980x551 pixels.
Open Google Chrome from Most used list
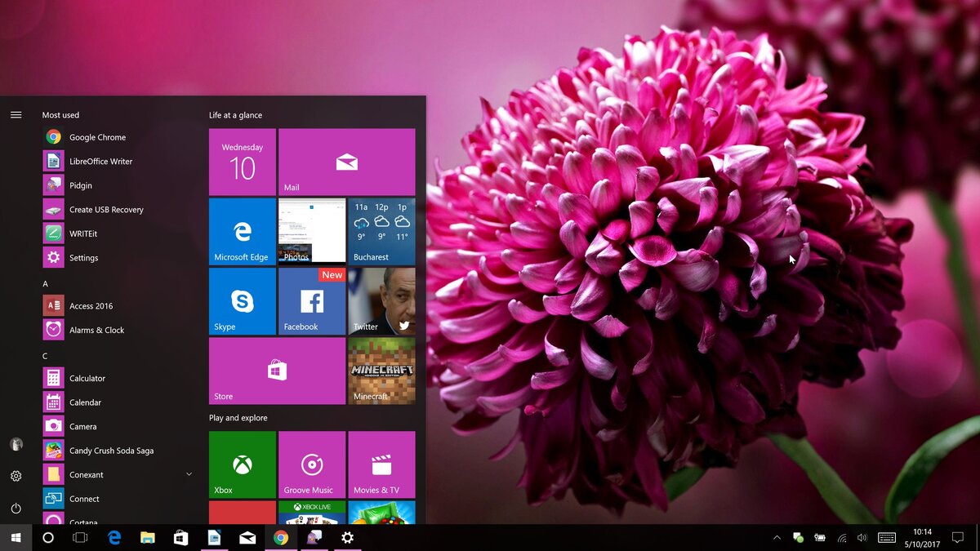pyautogui.click(x=118, y=137)
